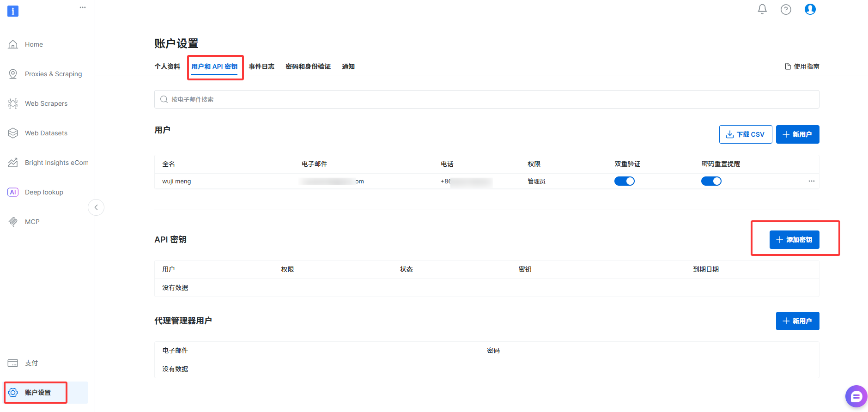Click the email search input field
The image size is (868, 412).
pos(487,99)
